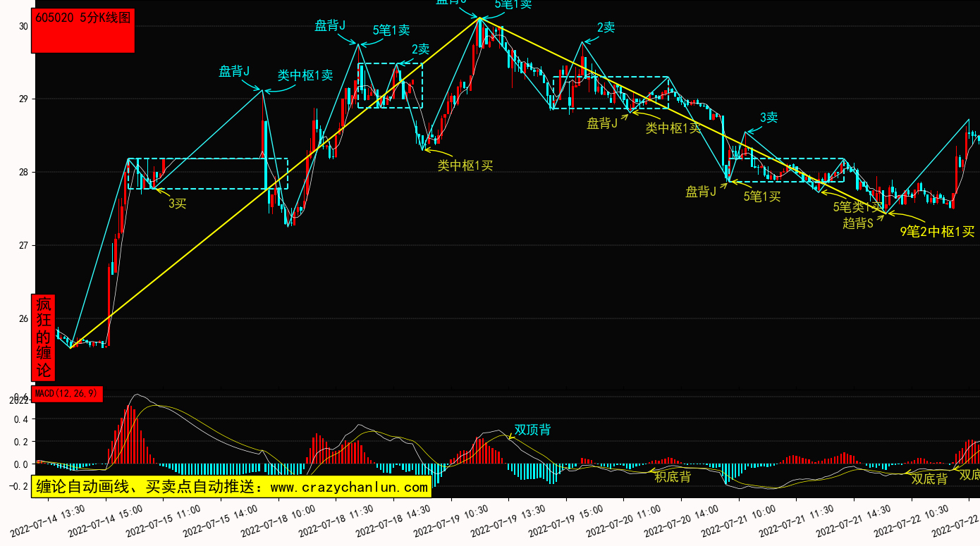
Task: Click the 27 price axis label
Action: (x=23, y=245)
